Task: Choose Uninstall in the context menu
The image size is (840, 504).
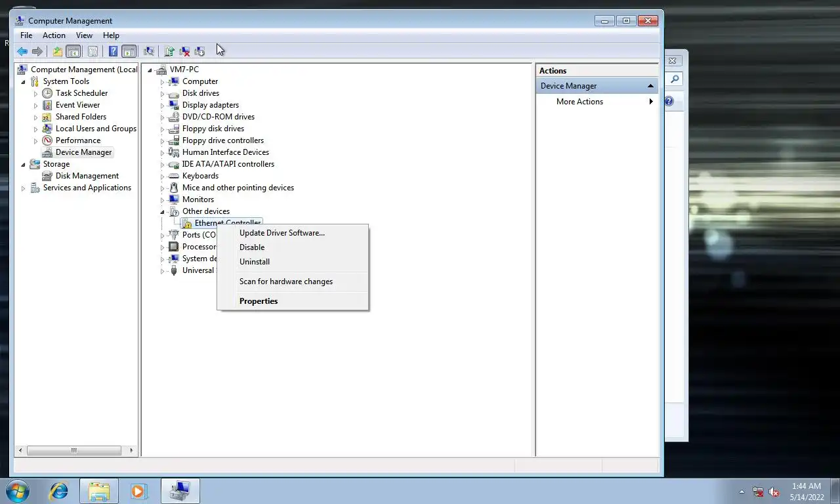Action: (293, 262)
